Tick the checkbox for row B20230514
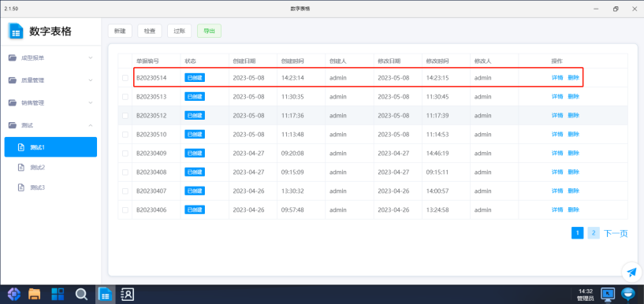This screenshot has width=644, height=304. (125, 78)
